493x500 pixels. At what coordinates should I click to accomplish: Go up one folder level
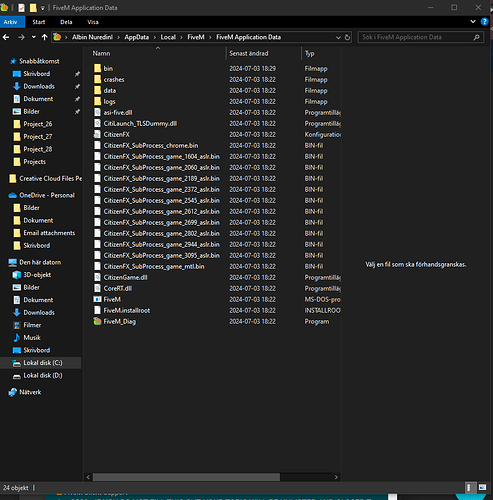click(x=44, y=37)
